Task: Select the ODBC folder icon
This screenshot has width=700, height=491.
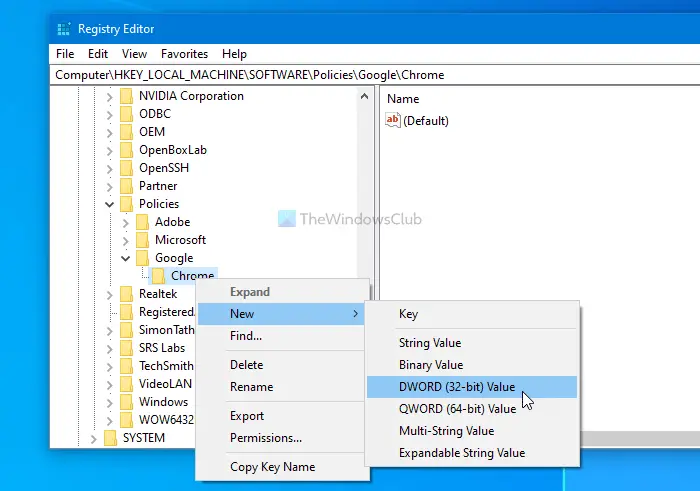Action: click(127, 114)
